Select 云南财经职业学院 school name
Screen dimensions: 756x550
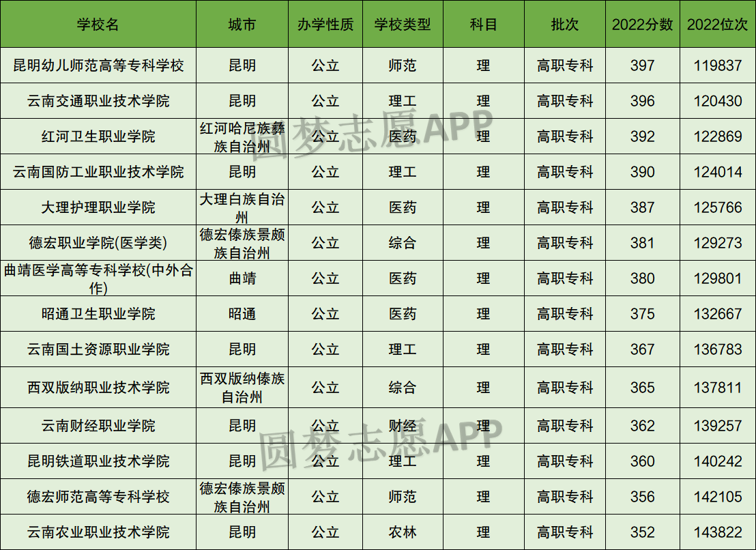point(98,426)
